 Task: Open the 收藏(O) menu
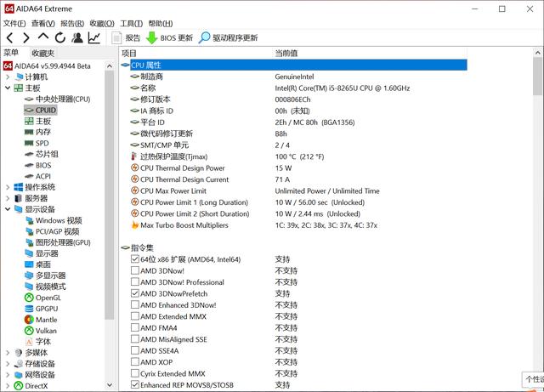click(102, 23)
